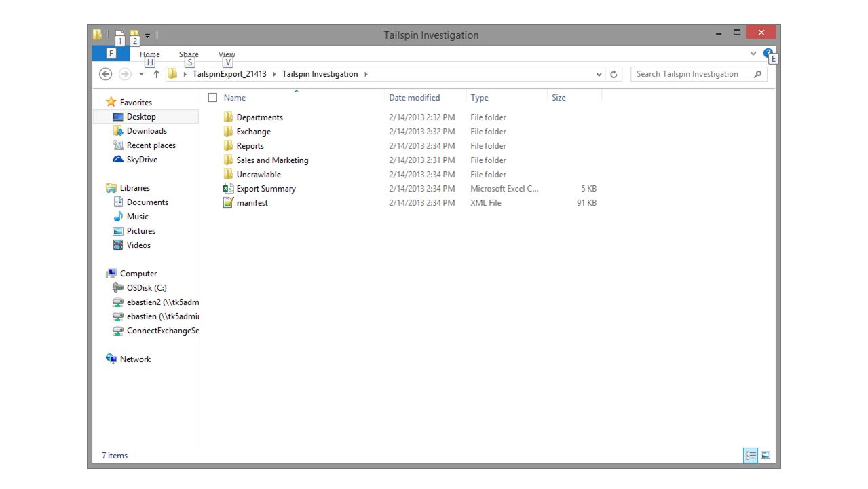Refresh the address bar location
This screenshot has width=868, height=489.
[614, 74]
